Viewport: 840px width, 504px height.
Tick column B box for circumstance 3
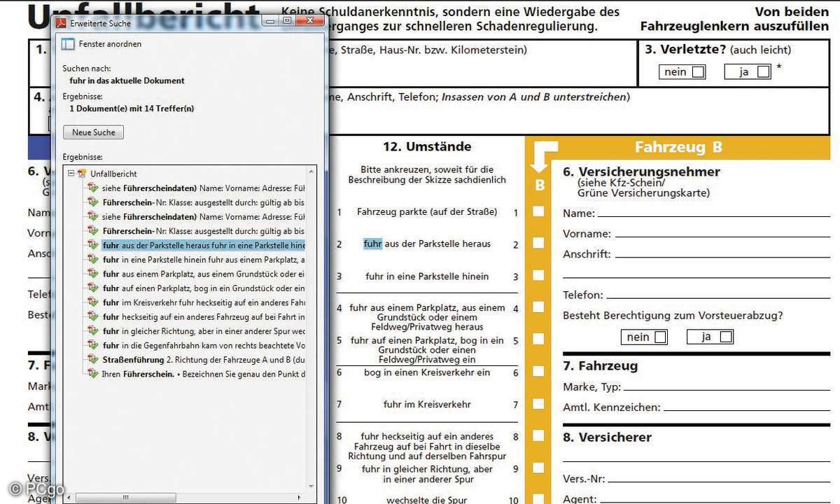538,276
